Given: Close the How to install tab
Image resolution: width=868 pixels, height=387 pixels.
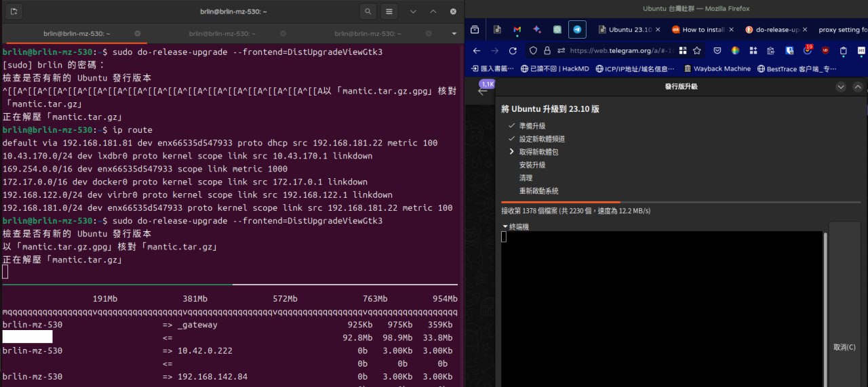Looking at the screenshot, I should pos(731,30).
